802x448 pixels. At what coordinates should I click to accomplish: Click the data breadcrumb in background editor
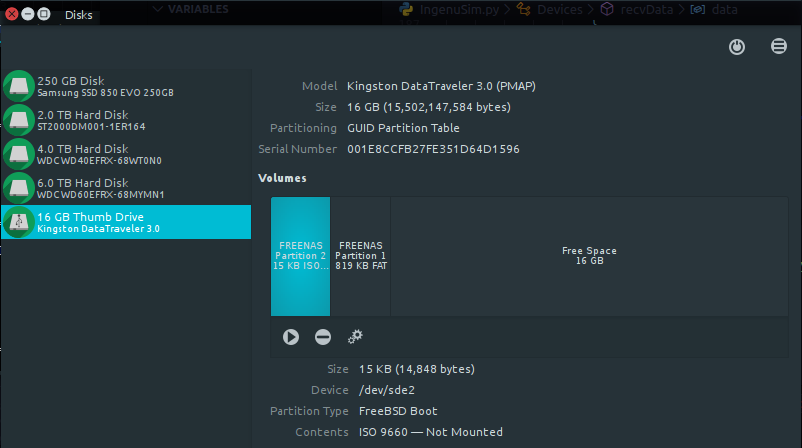[725, 9]
